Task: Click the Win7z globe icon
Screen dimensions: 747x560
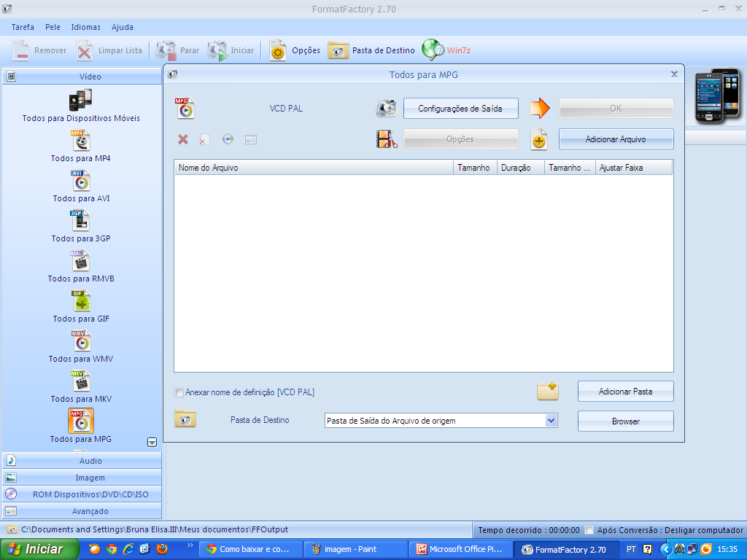Action: click(433, 50)
